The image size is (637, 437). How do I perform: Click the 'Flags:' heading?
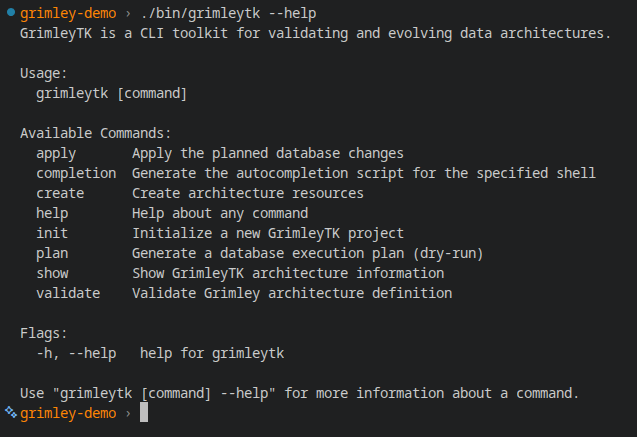pyautogui.click(x=43, y=333)
